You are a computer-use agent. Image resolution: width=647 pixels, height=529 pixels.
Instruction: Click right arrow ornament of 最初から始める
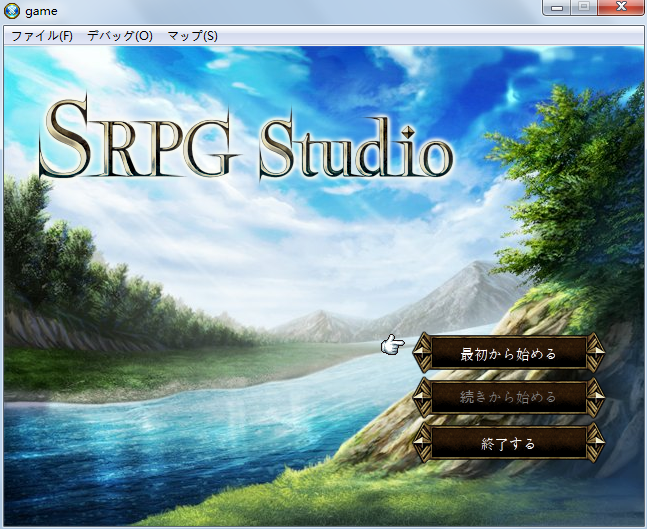[x=595, y=352]
